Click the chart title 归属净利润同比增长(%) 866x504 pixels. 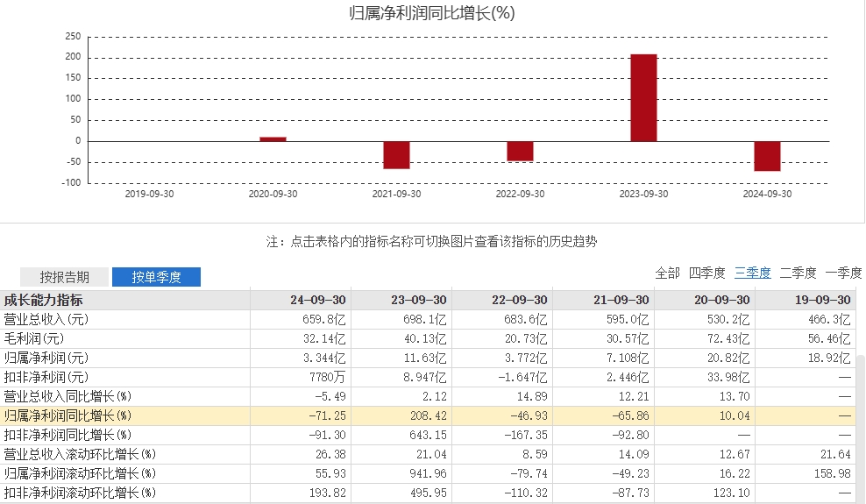432,12
